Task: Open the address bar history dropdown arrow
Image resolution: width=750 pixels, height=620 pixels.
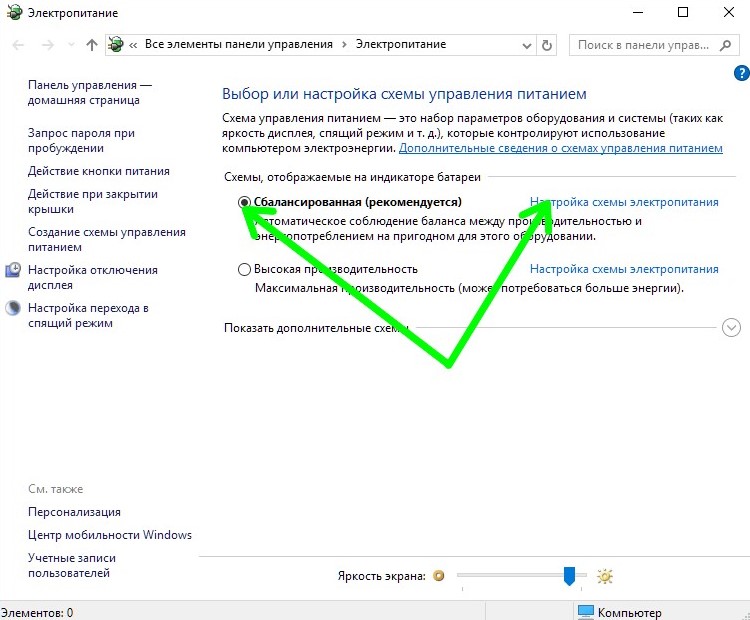Action: [x=527, y=46]
